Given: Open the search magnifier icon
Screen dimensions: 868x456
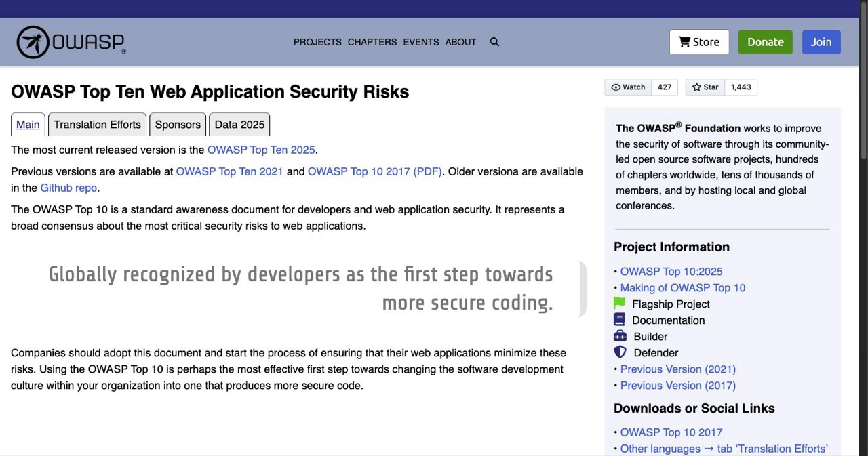Looking at the screenshot, I should tap(494, 42).
